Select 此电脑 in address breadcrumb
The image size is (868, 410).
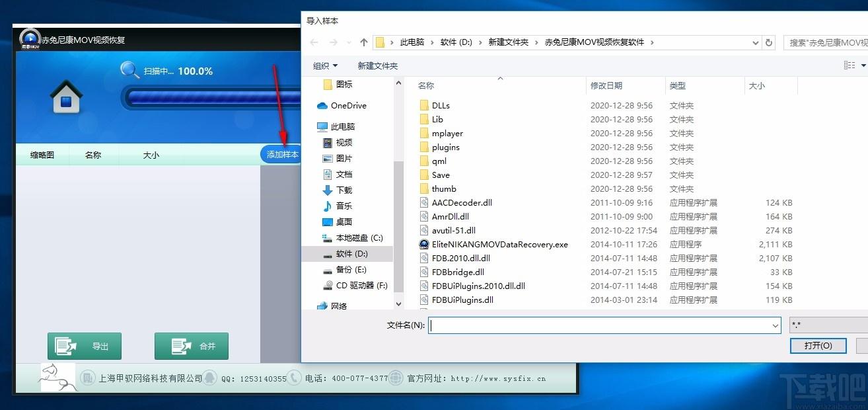click(x=412, y=42)
